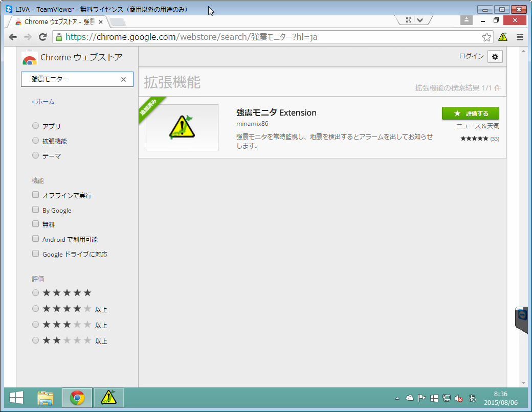Click the ニュース＆天気 category link
Viewport: 532px width, 412px height.
[x=477, y=126]
